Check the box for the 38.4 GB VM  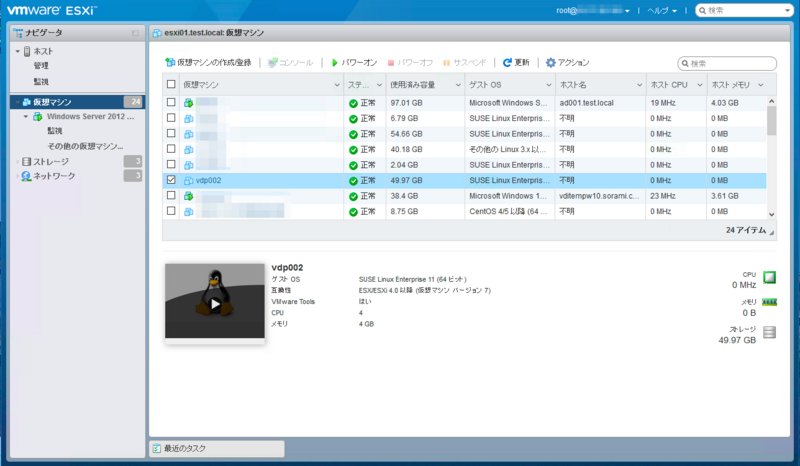[x=171, y=195]
